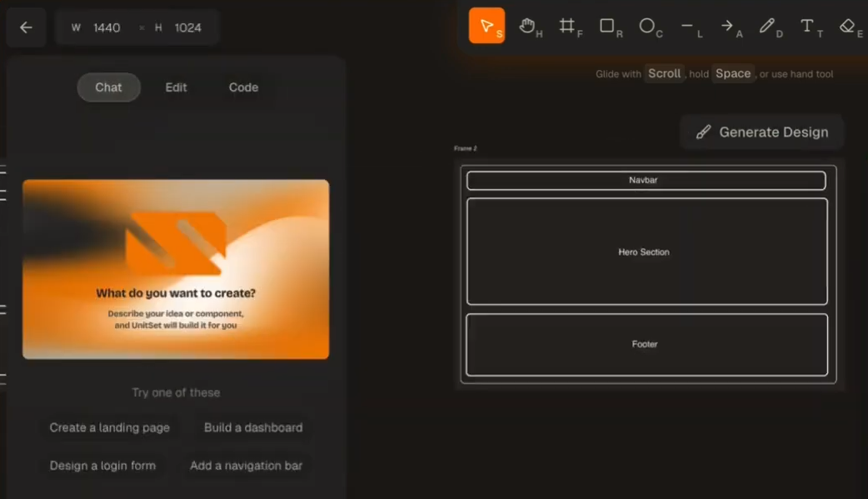
Task: Pick the 'Build a dashboard' suggestion
Action: (x=253, y=427)
